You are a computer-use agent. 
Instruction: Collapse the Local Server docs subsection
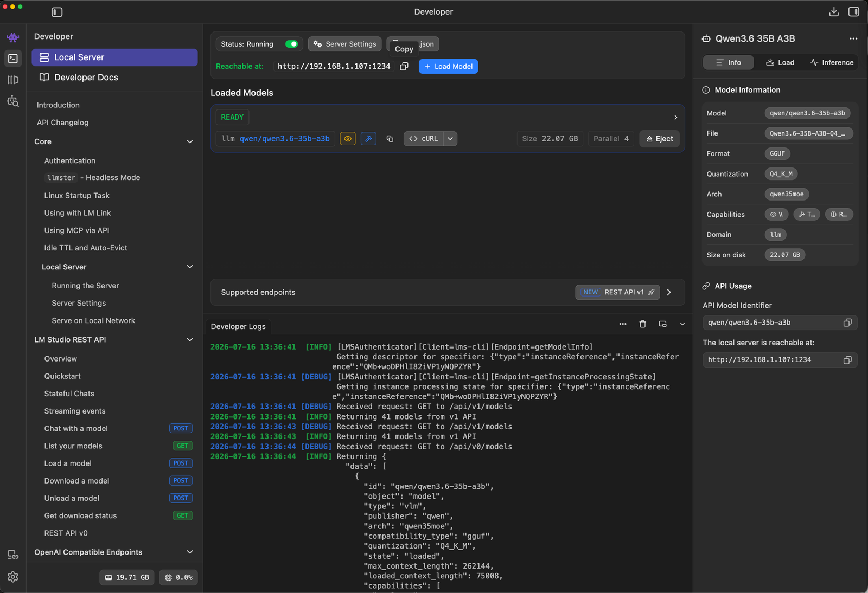(190, 267)
